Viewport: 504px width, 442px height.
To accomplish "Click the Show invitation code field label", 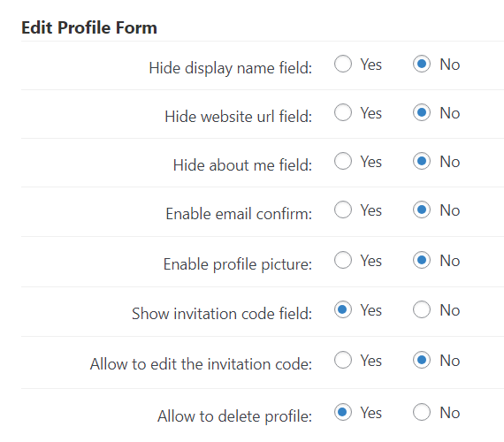I will click(x=222, y=314).
